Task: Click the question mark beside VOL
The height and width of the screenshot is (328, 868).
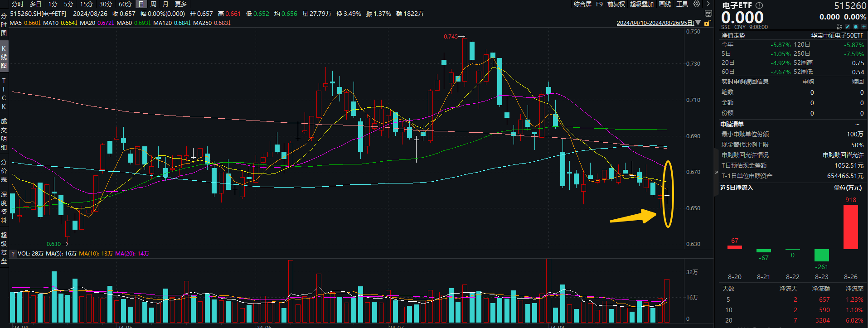Action: (13, 254)
